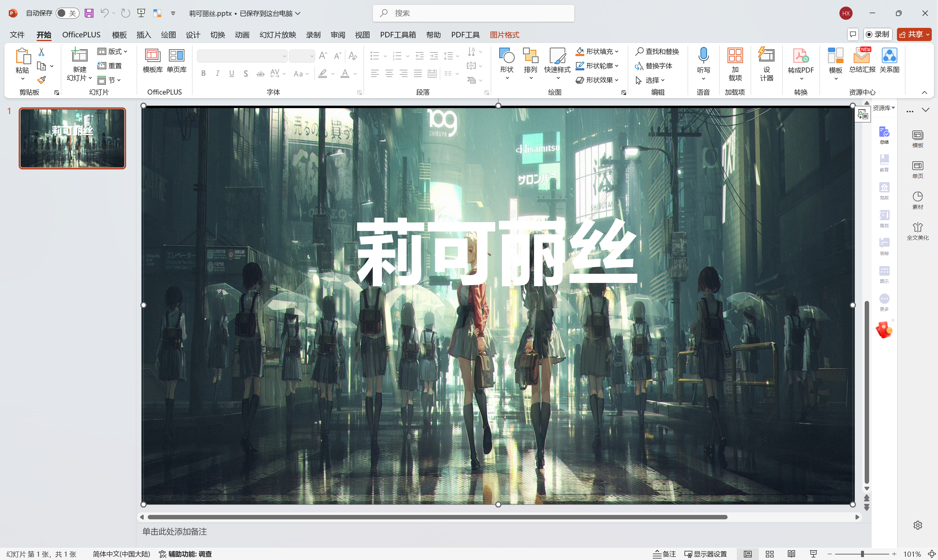
Task: Click the Cut scissors icon
Action: 41,52
